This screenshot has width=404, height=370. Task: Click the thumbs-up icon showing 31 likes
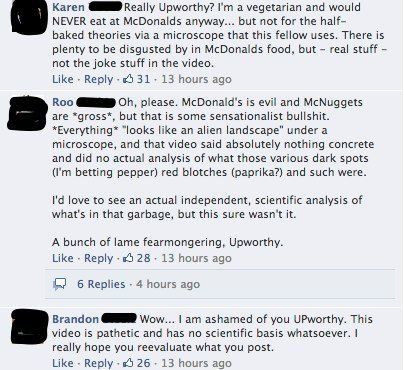click(128, 79)
